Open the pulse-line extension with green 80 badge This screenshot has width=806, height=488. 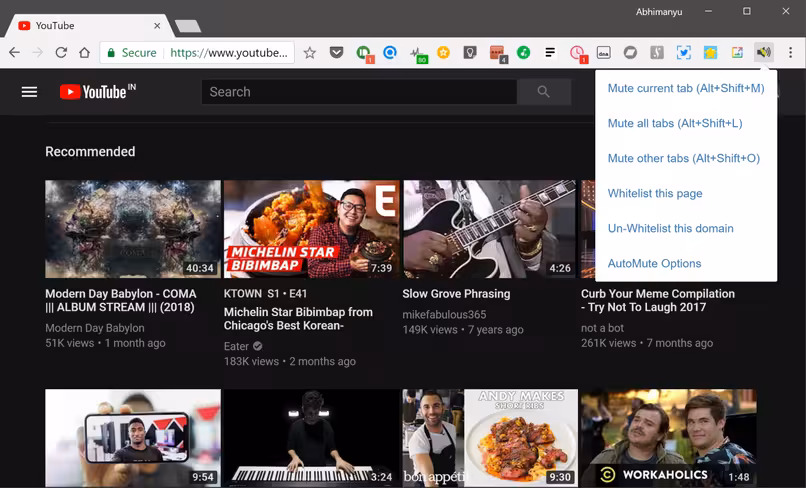[x=418, y=54]
